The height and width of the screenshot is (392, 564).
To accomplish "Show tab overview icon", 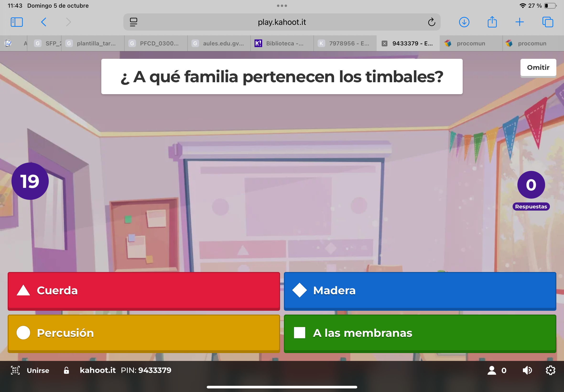I will pos(548,22).
